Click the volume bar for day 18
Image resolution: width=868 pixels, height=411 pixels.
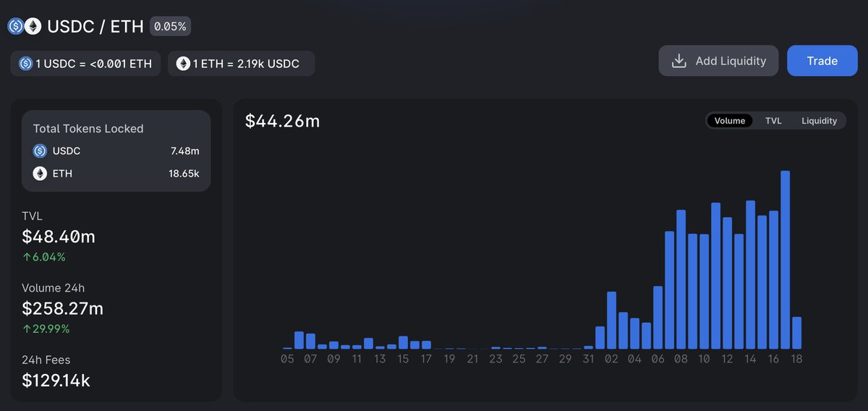point(796,333)
